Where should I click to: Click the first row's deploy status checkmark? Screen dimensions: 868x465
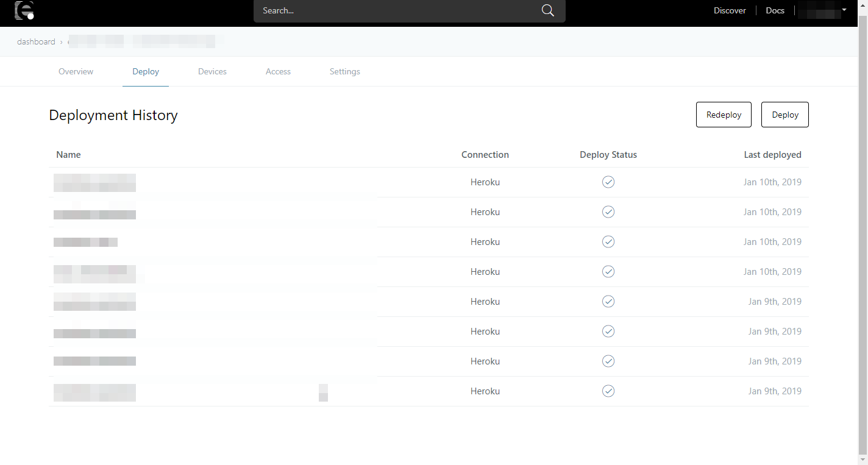tap(608, 182)
